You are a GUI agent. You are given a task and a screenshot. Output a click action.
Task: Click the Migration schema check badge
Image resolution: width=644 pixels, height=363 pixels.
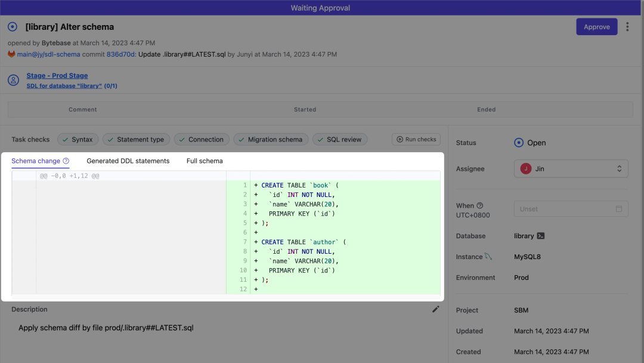[271, 139]
